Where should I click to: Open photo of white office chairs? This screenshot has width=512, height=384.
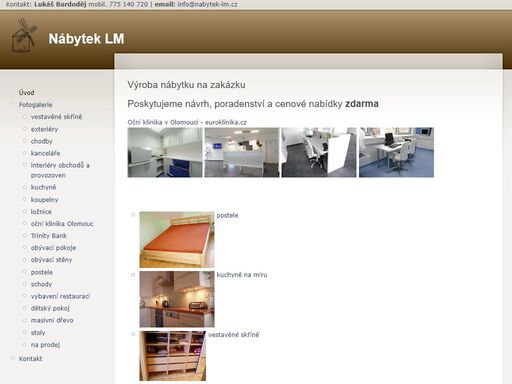point(319,152)
